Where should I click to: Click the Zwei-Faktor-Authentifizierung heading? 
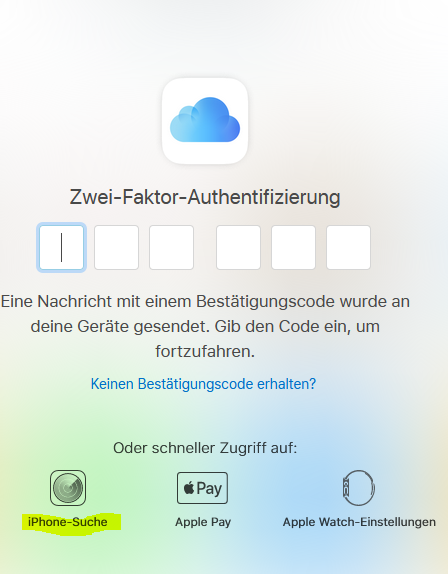[x=205, y=198]
